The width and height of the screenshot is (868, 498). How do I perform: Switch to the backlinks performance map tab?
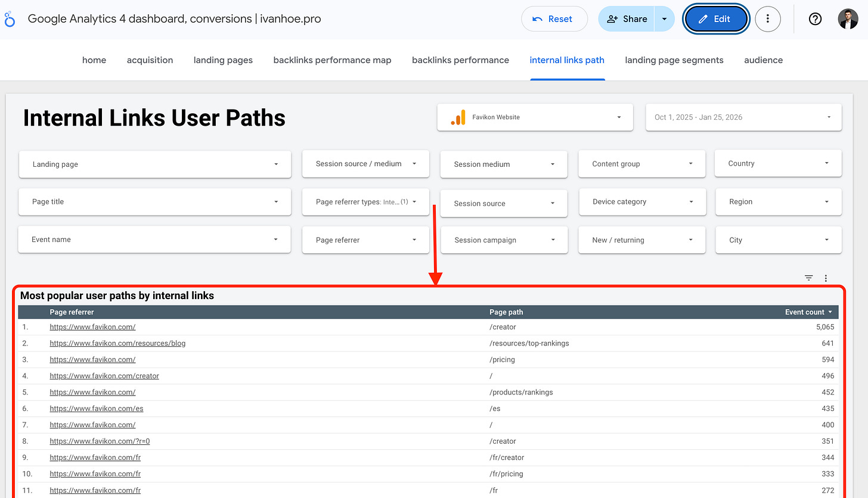[x=332, y=60]
